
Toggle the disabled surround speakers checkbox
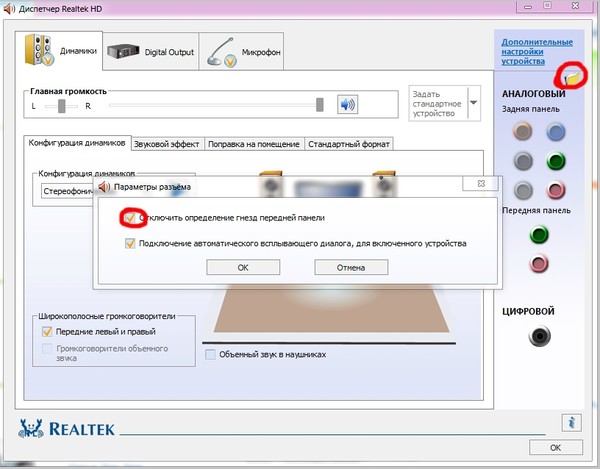[47, 348]
